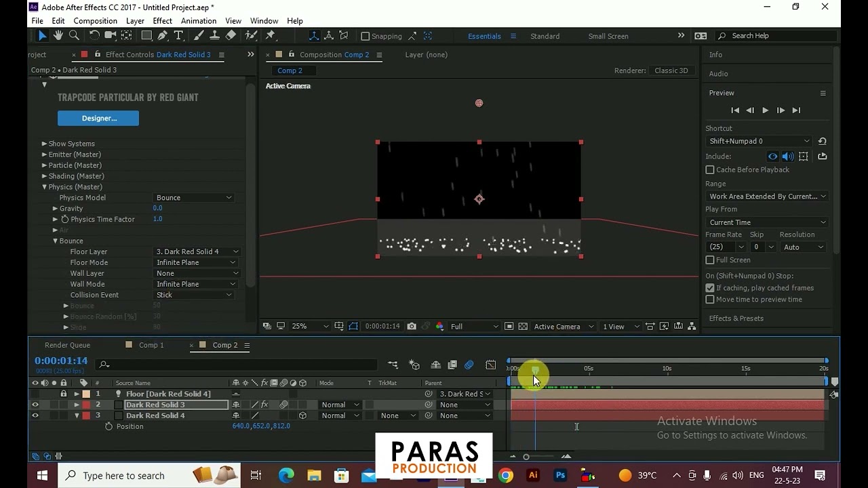Switch to Render Queue tab
Image resolution: width=868 pixels, height=488 pixels.
coord(67,345)
